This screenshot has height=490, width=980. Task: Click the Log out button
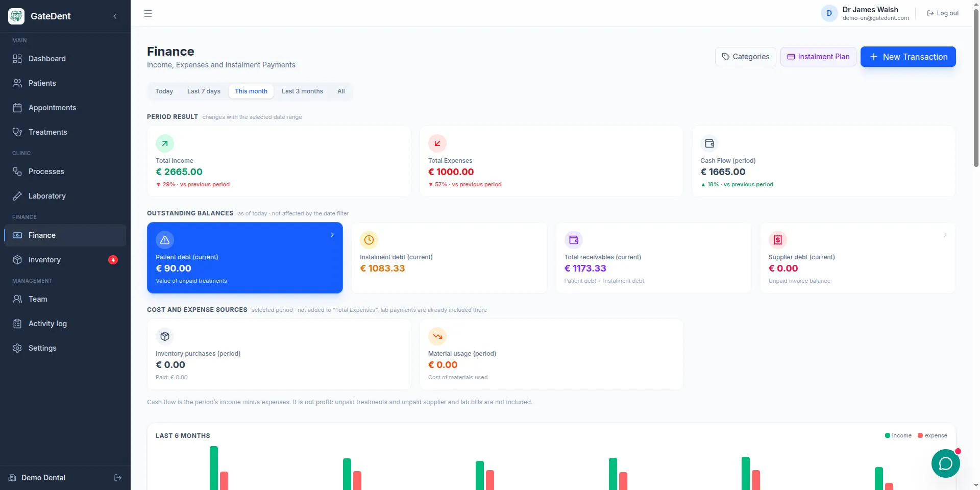click(943, 13)
